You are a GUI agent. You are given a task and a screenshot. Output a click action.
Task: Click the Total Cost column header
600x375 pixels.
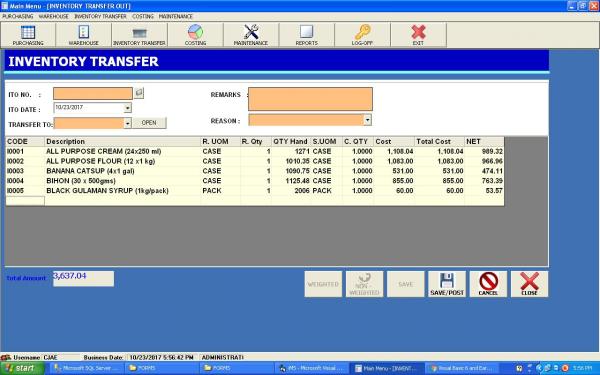click(x=439, y=142)
